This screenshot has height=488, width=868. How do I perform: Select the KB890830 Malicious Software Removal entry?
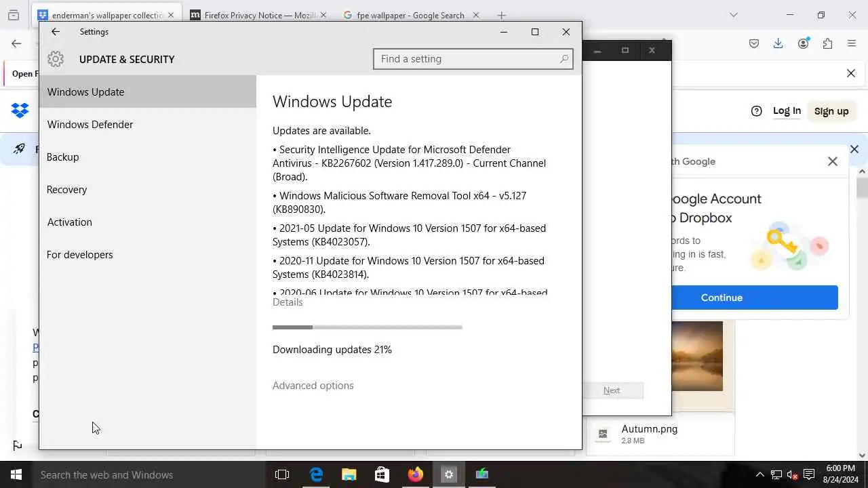tap(399, 202)
